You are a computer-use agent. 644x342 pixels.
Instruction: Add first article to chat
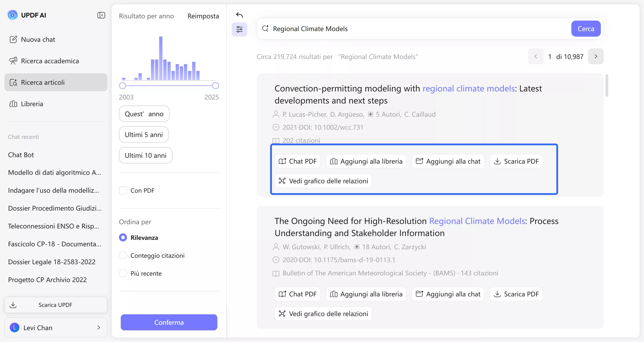point(448,161)
